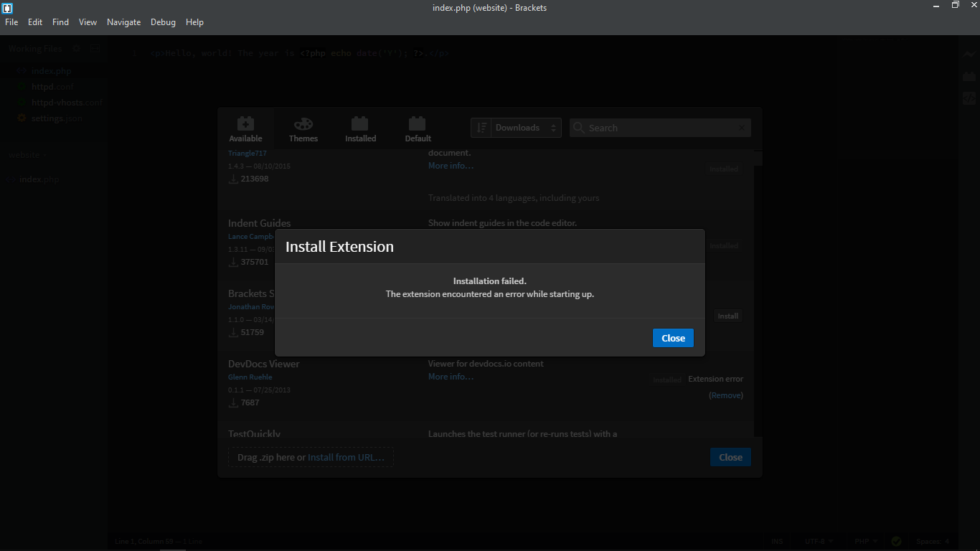Install the Brackets extension by Jonathan
The image size is (980, 551).
727,316
